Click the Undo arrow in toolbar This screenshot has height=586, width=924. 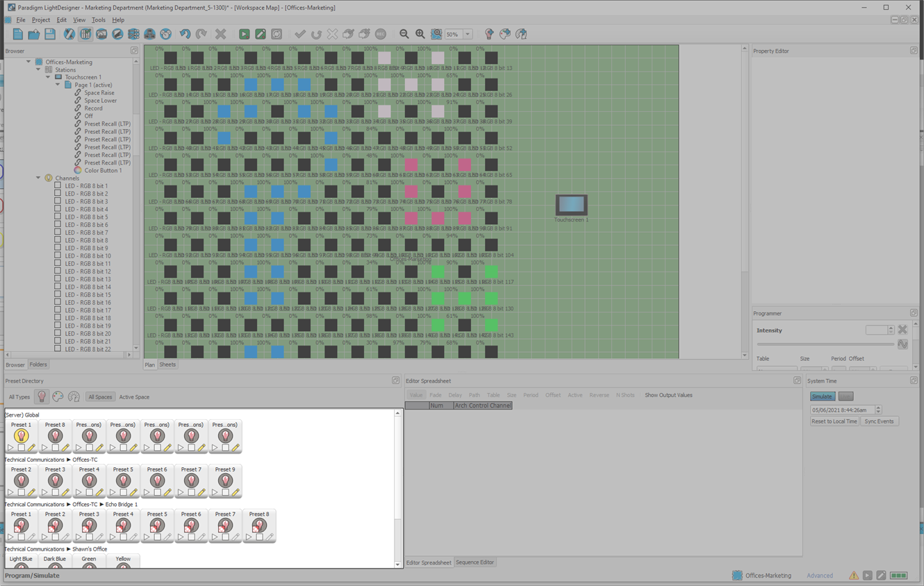(185, 34)
